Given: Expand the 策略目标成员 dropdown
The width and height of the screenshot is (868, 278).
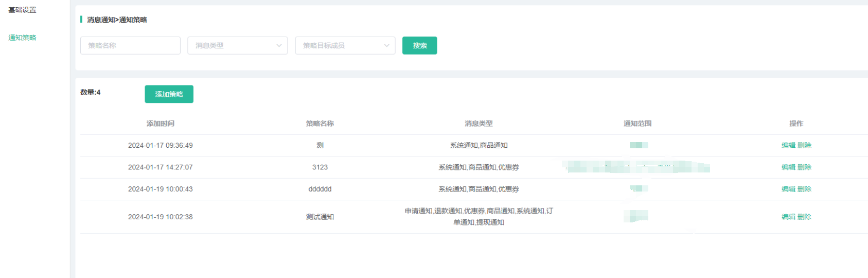Looking at the screenshot, I should tap(340, 45).
